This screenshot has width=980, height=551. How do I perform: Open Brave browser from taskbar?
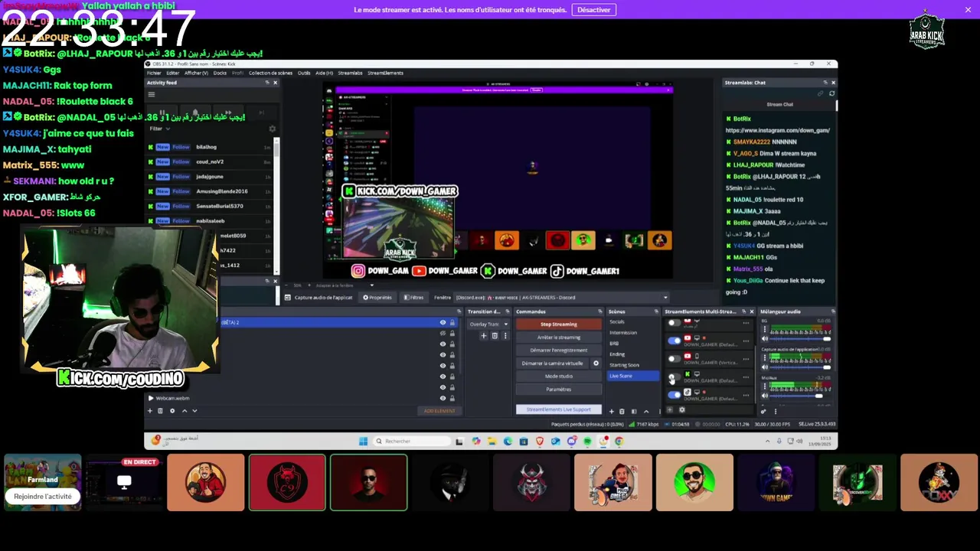[x=539, y=441]
